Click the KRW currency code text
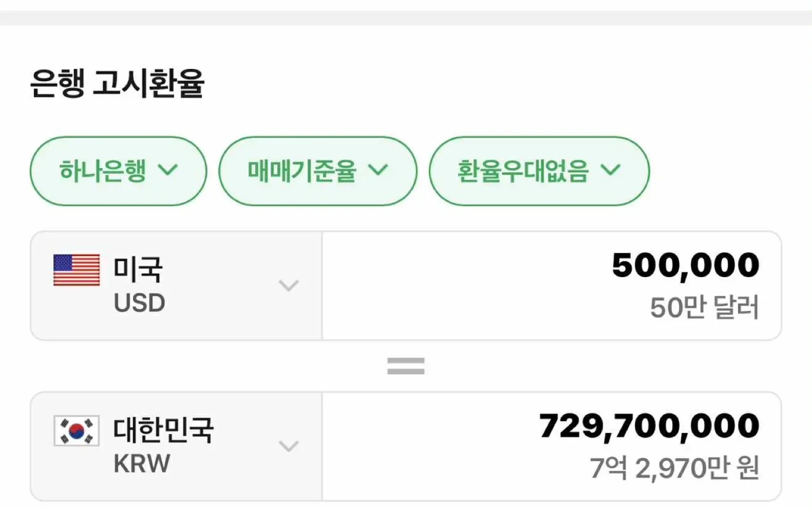This screenshot has height=508, width=812. [x=142, y=464]
